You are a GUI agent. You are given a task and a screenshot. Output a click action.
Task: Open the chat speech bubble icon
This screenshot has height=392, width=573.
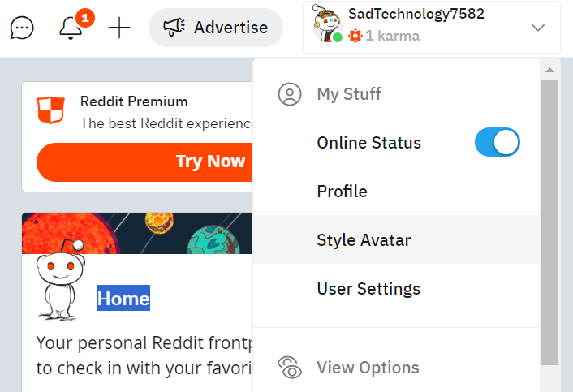pos(22,28)
